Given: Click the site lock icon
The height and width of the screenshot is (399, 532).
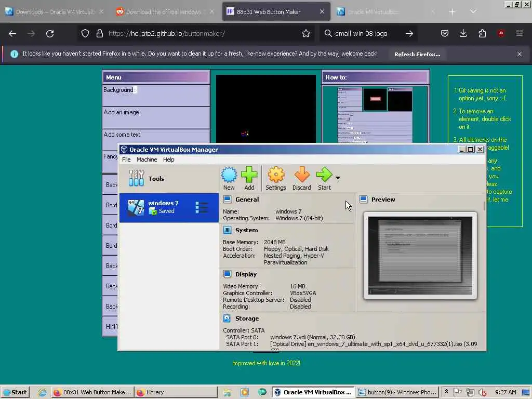Looking at the screenshot, I should tap(99, 34).
